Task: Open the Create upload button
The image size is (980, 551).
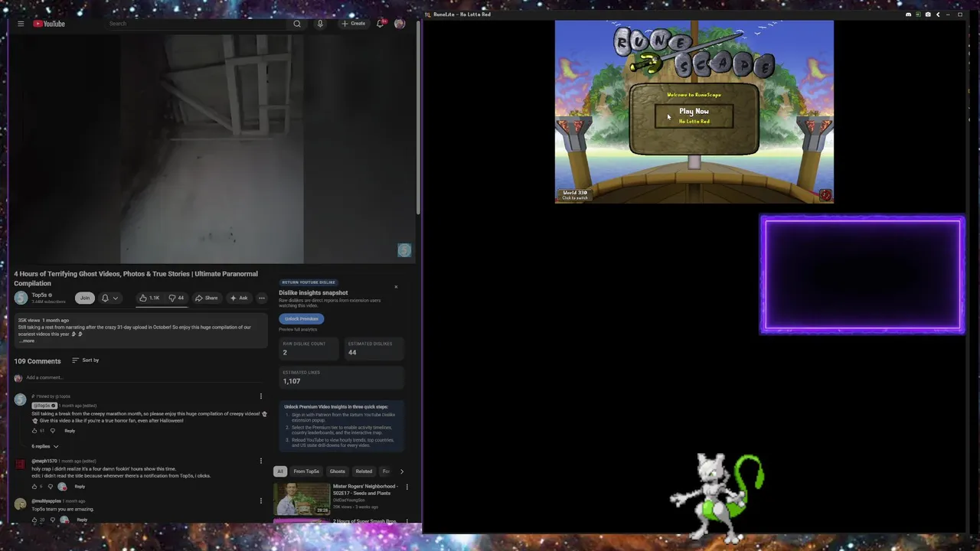Action: tap(354, 24)
